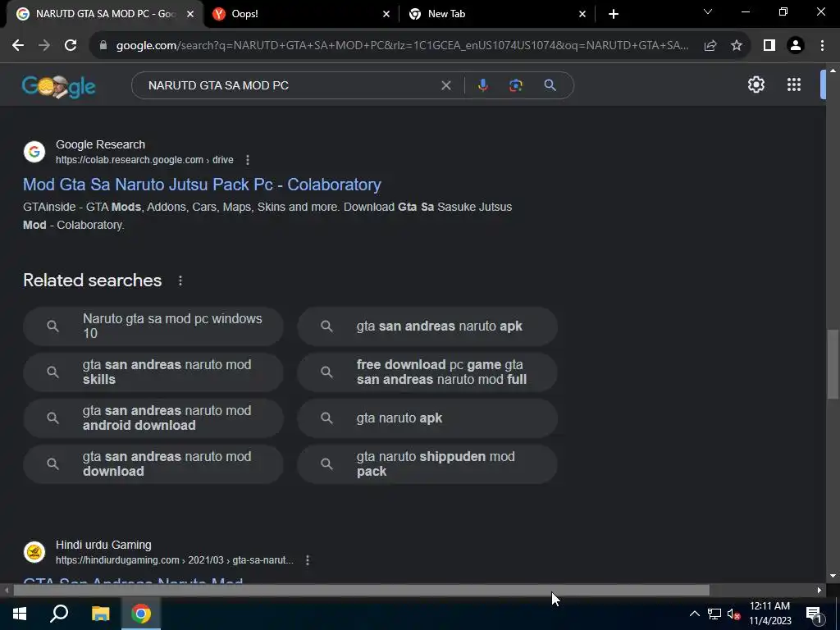This screenshot has height=630, width=840.
Task: Click the muted volume icon in tray
Action: pyautogui.click(x=733, y=614)
